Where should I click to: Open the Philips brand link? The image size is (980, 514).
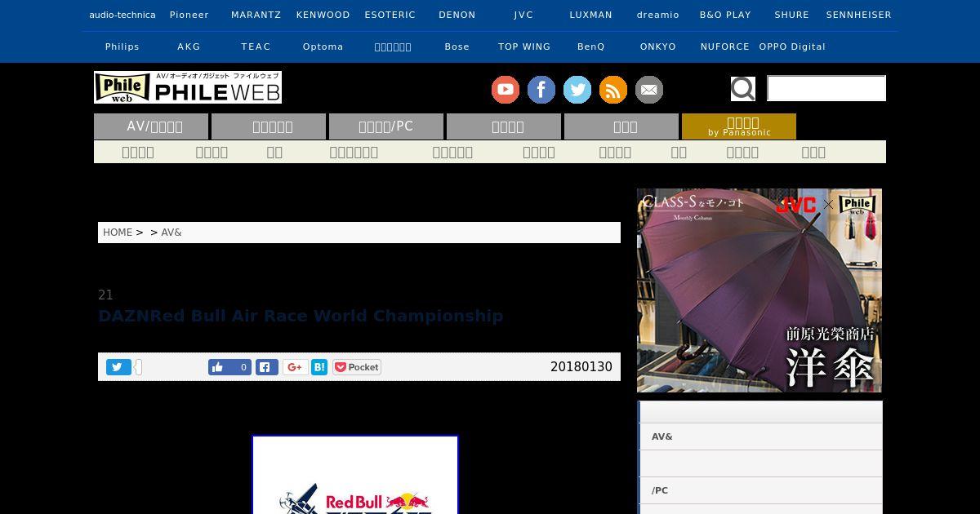[x=122, y=47]
